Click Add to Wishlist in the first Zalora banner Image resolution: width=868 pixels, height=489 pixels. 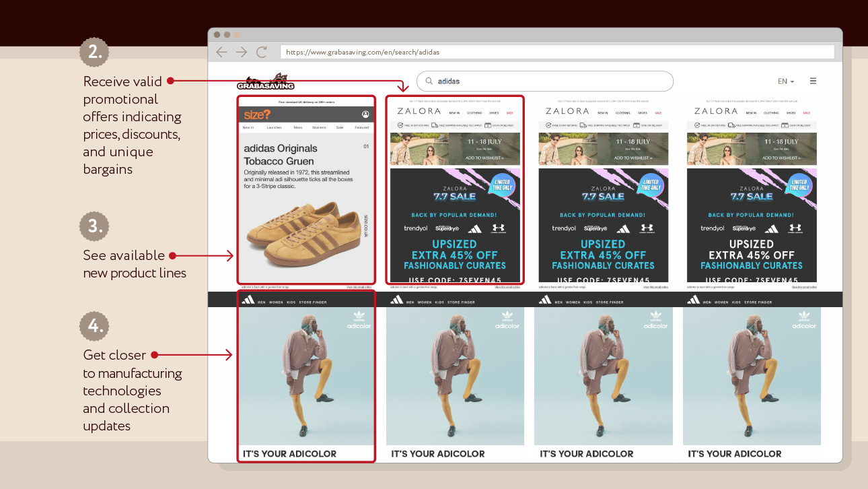point(484,158)
